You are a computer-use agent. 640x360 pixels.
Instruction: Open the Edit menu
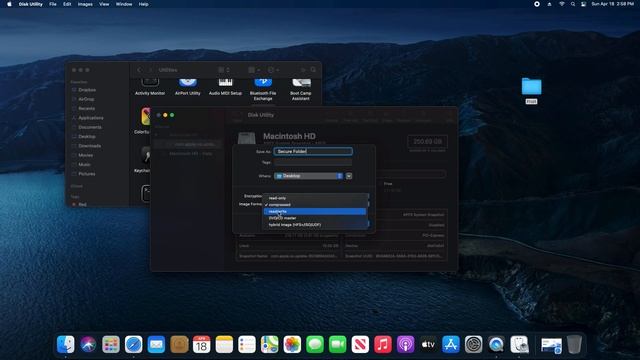click(x=67, y=4)
